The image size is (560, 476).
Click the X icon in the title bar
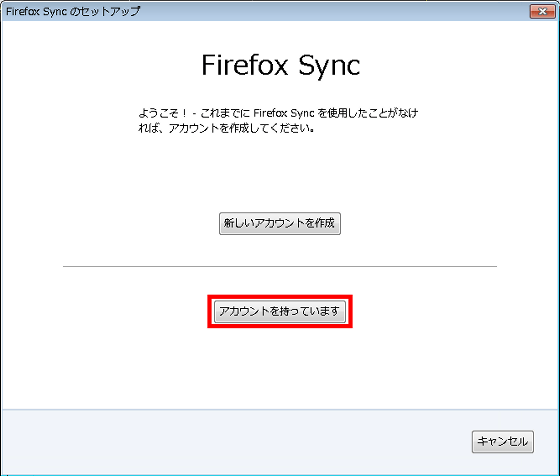542,11
